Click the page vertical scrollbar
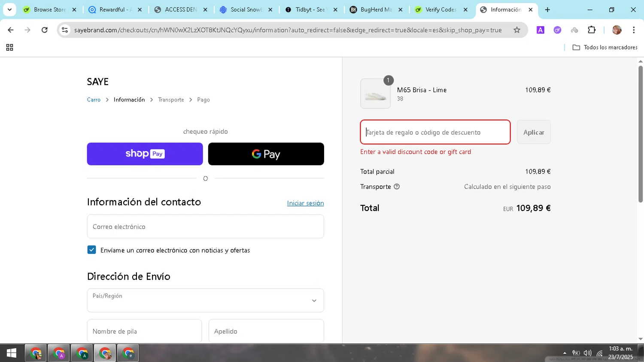This screenshot has height=362, width=644. [641, 134]
